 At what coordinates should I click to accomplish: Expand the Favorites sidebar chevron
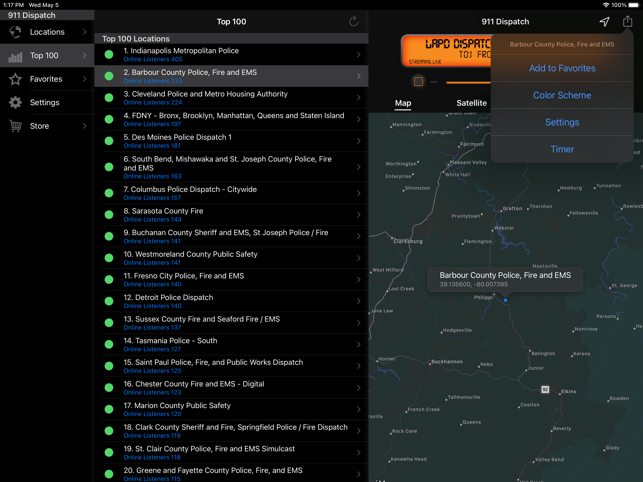(x=84, y=79)
